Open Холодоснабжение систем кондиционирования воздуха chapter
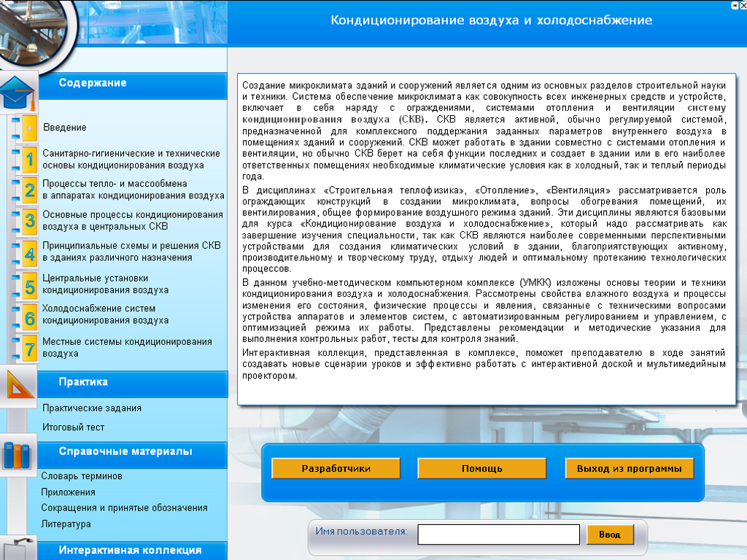Image resolution: width=747 pixels, height=560 pixels. pyautogui.click(x=106, y=314)
